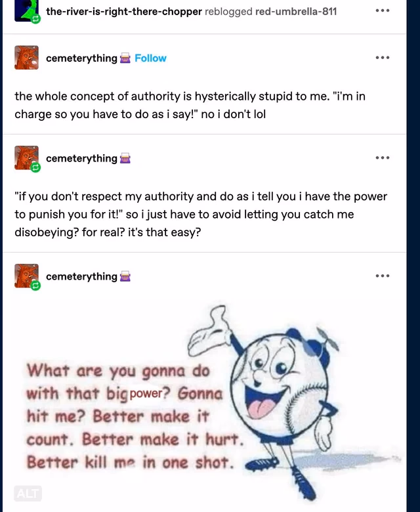This screenshot has width=420, height=512.
Task: Click green reblog badge on second post avatar
Action: coord(35,168)
